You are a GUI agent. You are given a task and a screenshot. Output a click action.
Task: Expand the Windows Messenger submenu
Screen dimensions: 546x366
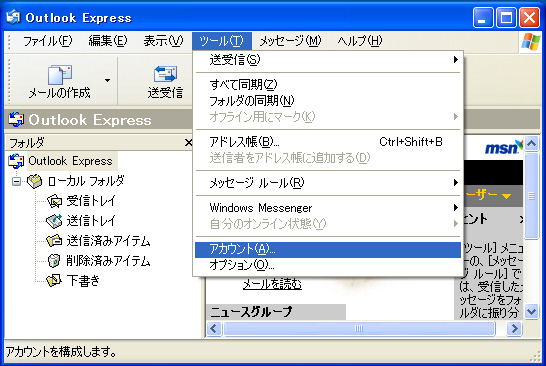(x=328, y=208)
